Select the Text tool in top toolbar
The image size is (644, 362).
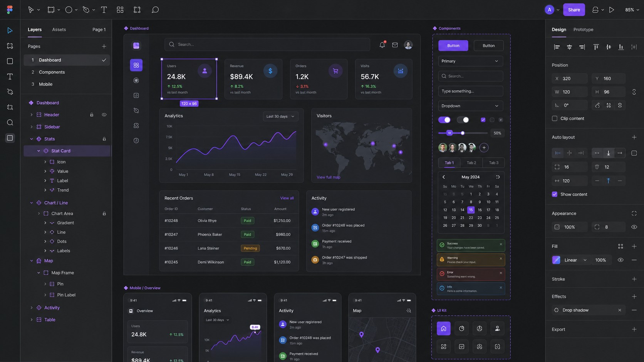point(104,10)
